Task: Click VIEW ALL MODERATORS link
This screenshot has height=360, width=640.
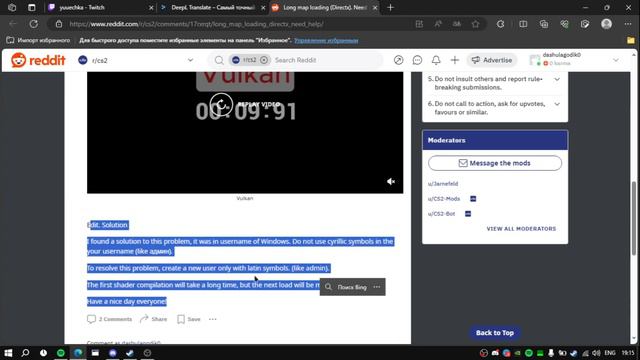Action: [521, 229]
